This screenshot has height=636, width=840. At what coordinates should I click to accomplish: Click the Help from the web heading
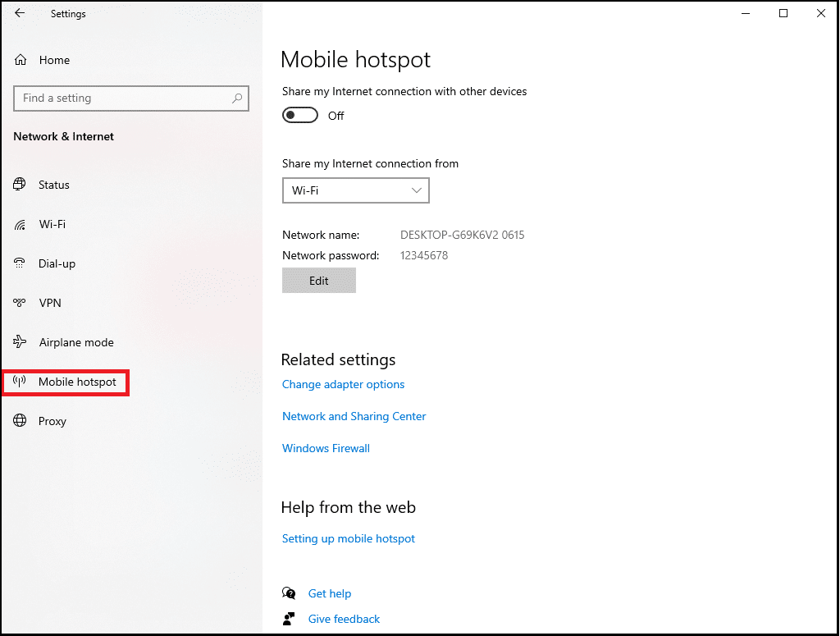click(x=348, y=507)
